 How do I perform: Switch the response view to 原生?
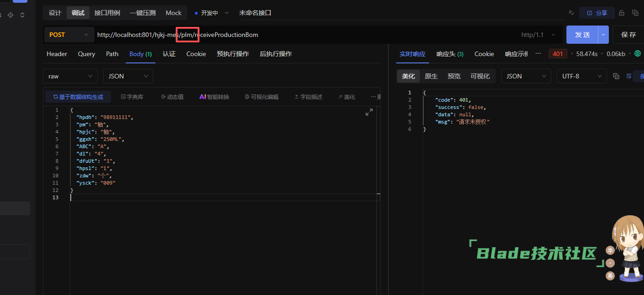tap(431, 76)
